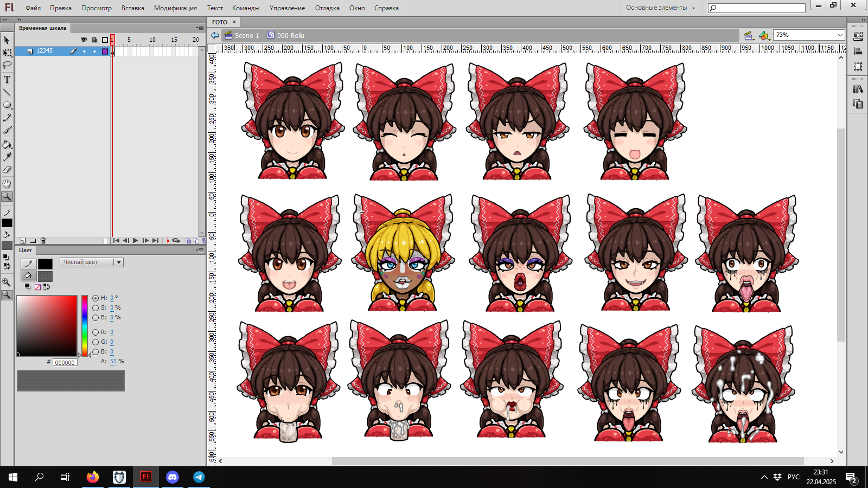This screenshot has height=488, width=868.
Task: Choose the zoom-out magnifier option
Action: [7, 294]
